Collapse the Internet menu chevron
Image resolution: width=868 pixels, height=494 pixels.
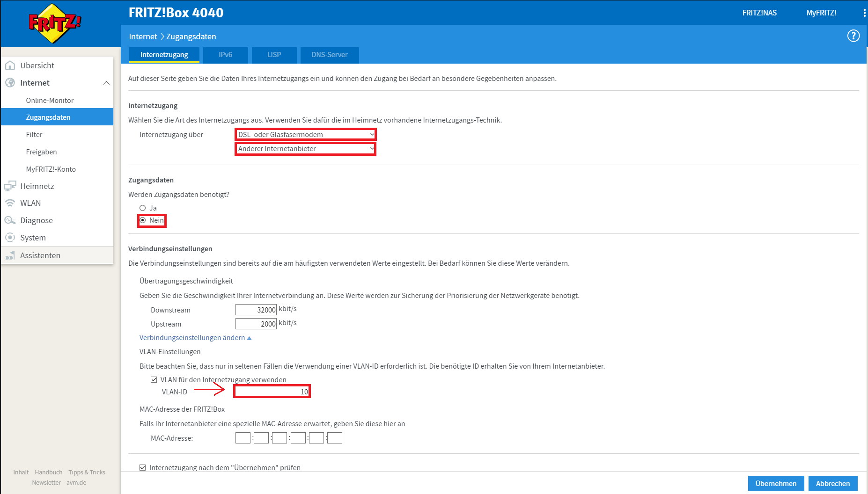[106, 83]
